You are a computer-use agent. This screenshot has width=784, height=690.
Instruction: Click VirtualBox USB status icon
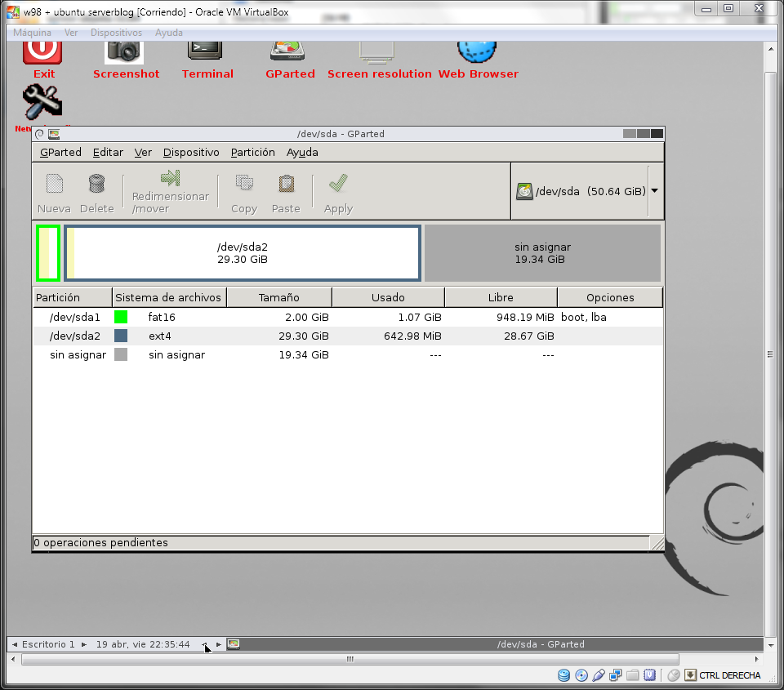point(599,675)
